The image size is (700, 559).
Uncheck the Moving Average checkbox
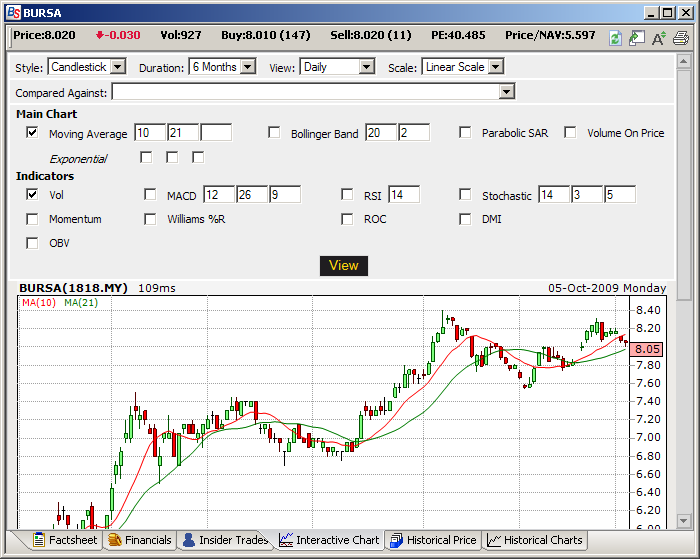[x=32, y=133]
